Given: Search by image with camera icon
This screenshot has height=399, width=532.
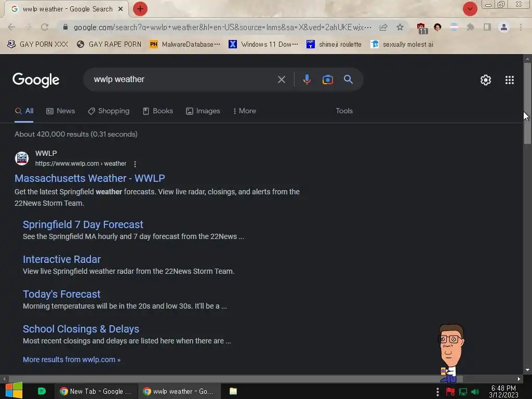Looking at the screenshot, I should coord(327,79).
